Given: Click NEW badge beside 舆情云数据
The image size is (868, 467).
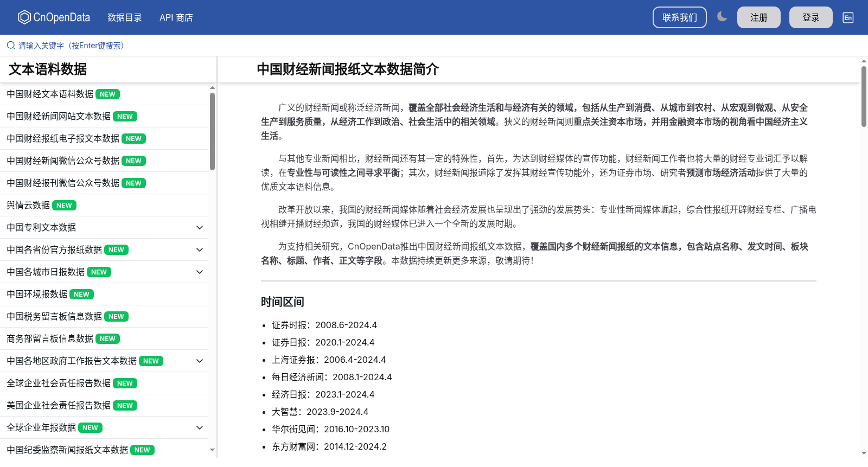Looking at the screenshot, I should point(64,205).
